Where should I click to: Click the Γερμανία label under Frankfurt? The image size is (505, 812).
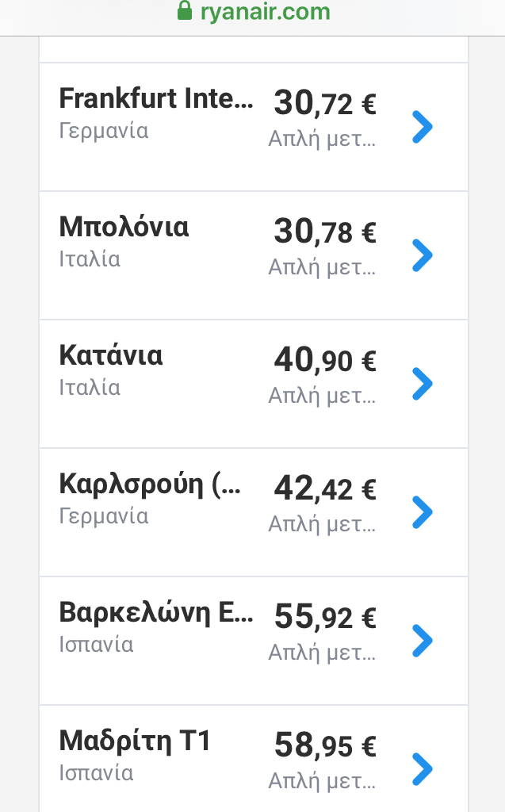point(104,132)
